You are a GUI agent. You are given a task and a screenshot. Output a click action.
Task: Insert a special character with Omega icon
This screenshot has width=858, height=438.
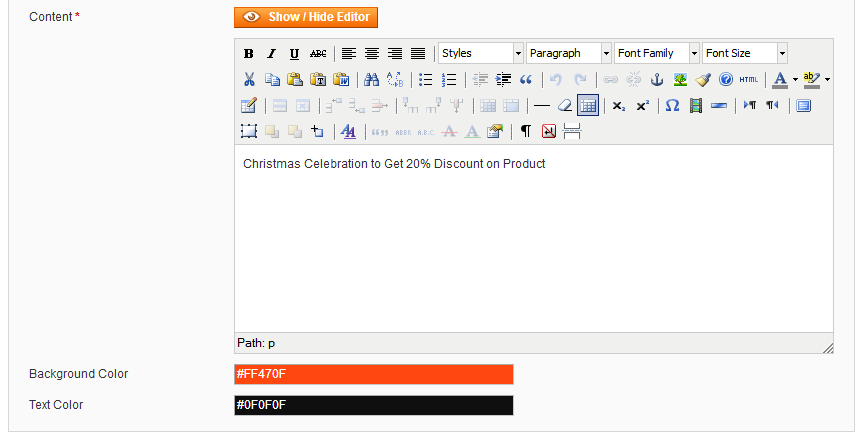[x=672, y=105]
